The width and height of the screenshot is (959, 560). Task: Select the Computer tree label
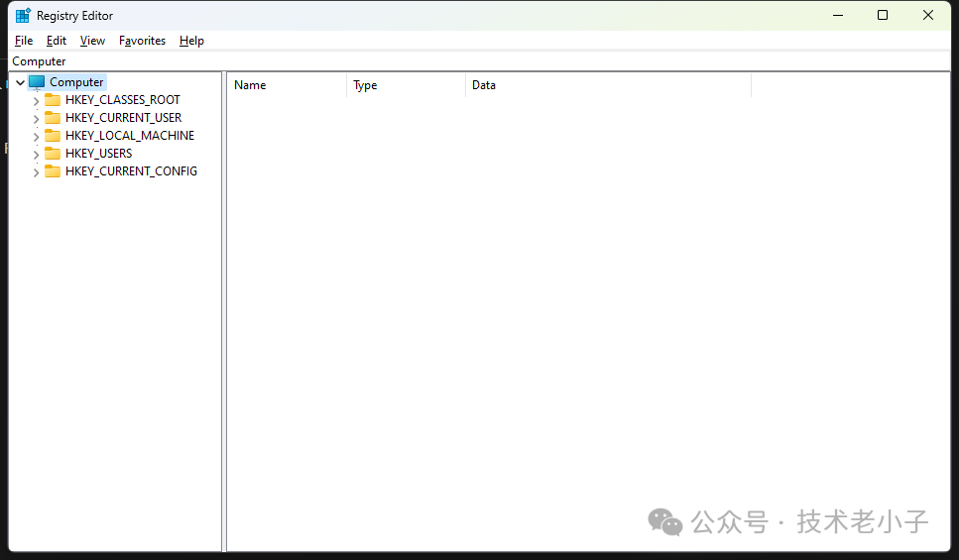pos(76,82)
